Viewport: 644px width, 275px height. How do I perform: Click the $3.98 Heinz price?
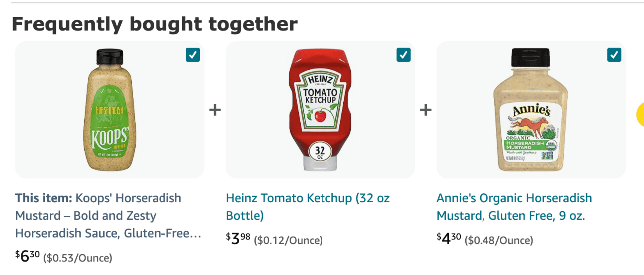point(238,239)
